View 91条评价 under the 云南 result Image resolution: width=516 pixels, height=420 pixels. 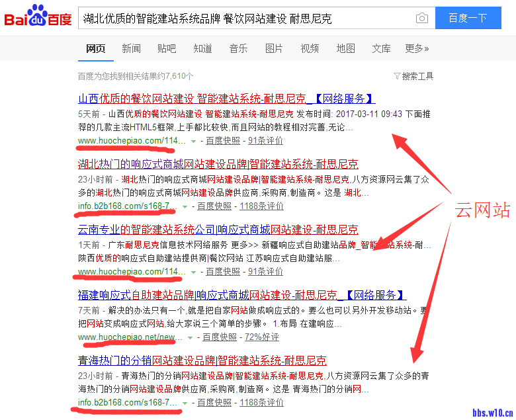tap(265, 272)
